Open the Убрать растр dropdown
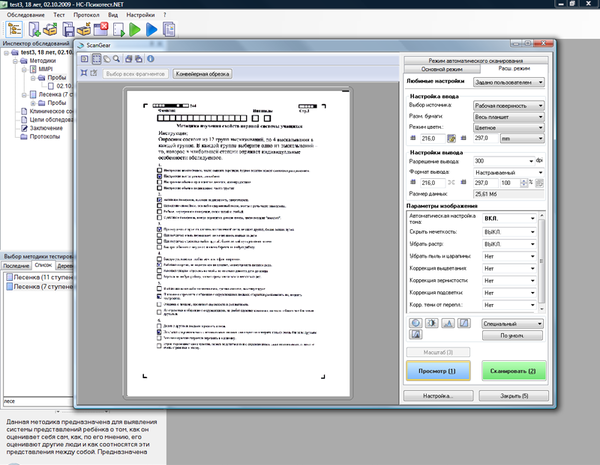The width and height of the screenshot is (600, 465). pyautogui.click(x=509, y=244)
